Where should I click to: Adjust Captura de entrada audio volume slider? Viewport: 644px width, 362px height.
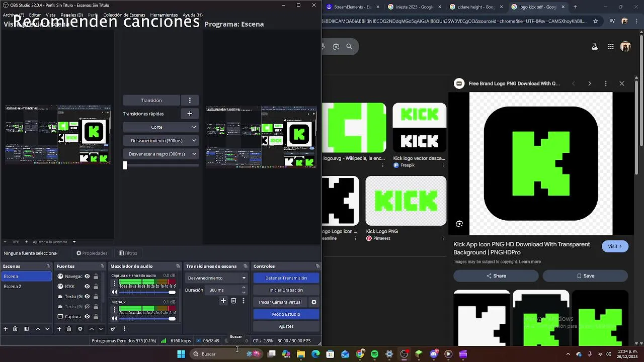(172, 292)
